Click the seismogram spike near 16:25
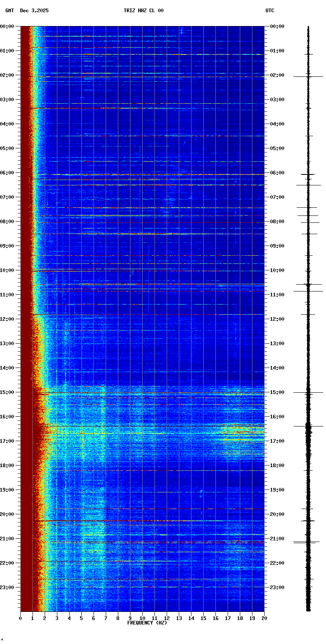Screen dimensions: 326x644 [308, 426]
